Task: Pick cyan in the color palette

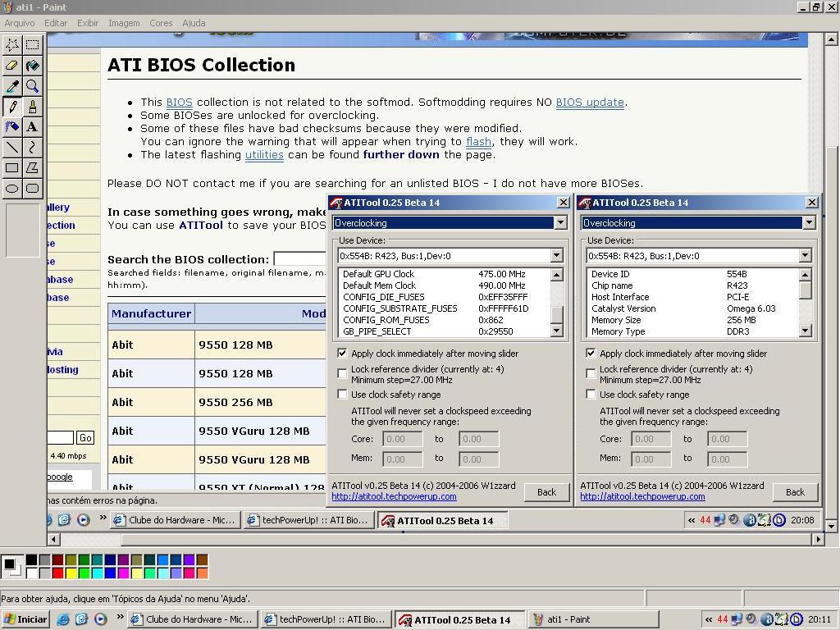Action: pos(97,573)
